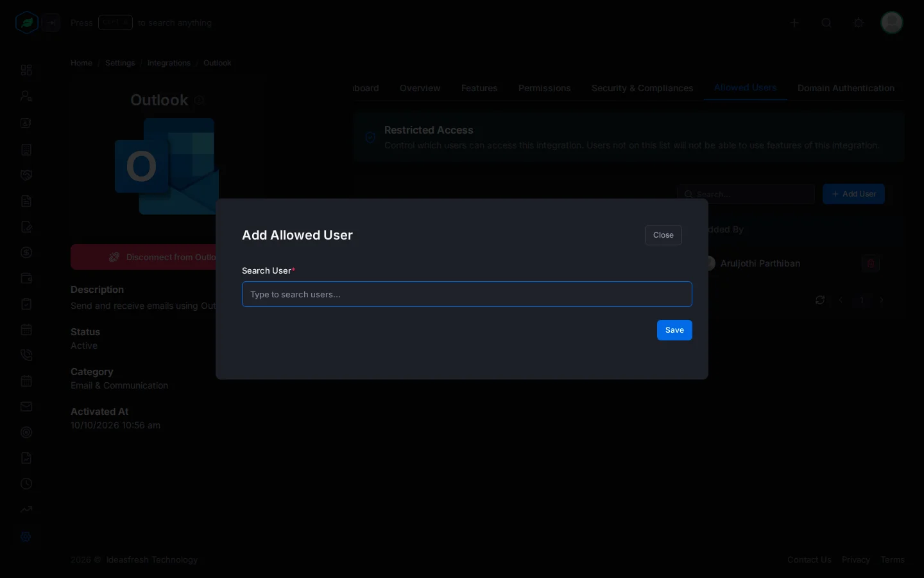This screenshot has height=578, width=924.
Task: Open Contact Us footer link
Action: click(x=809, y=560)
